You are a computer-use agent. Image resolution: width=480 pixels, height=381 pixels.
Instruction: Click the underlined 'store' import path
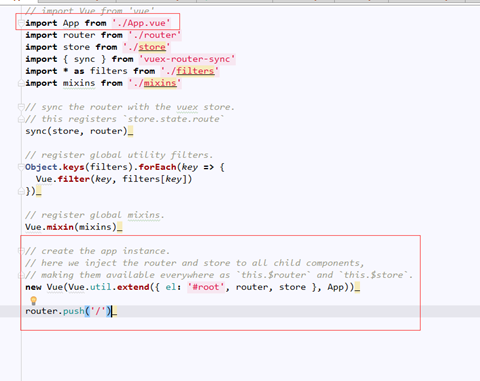pos(152,47)
